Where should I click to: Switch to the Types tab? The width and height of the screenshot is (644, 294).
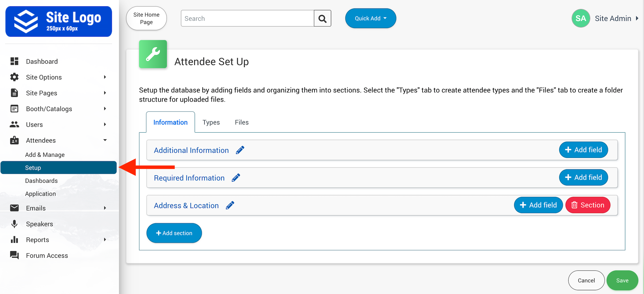[x=211, y=122]
